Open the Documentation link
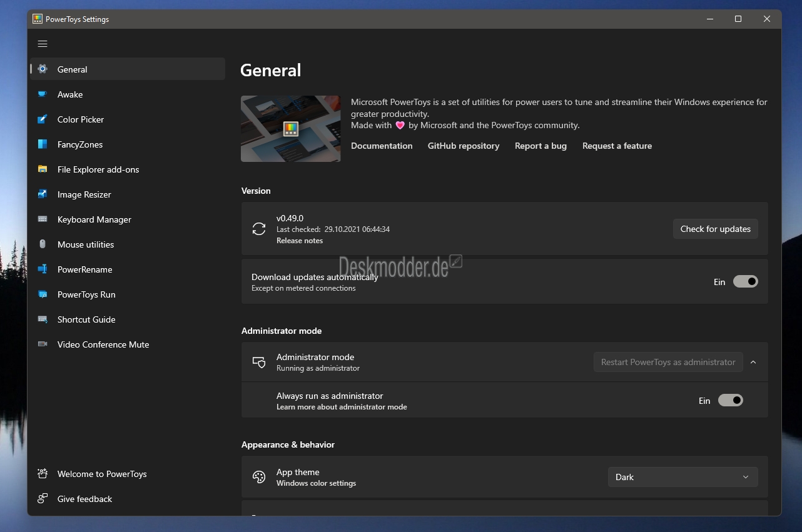The width and height of the screenshot is (802, 532). coord(382,146)
